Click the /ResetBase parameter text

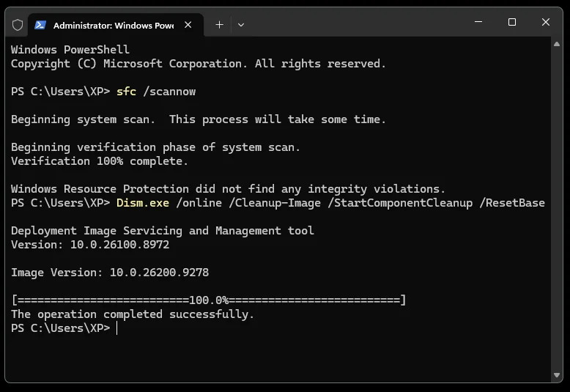click(x=512, y=202)
